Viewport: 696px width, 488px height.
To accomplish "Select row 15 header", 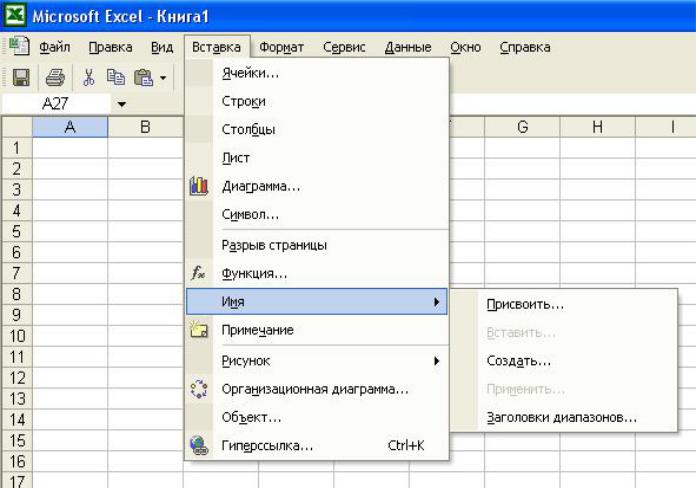I will click(17, 441).
